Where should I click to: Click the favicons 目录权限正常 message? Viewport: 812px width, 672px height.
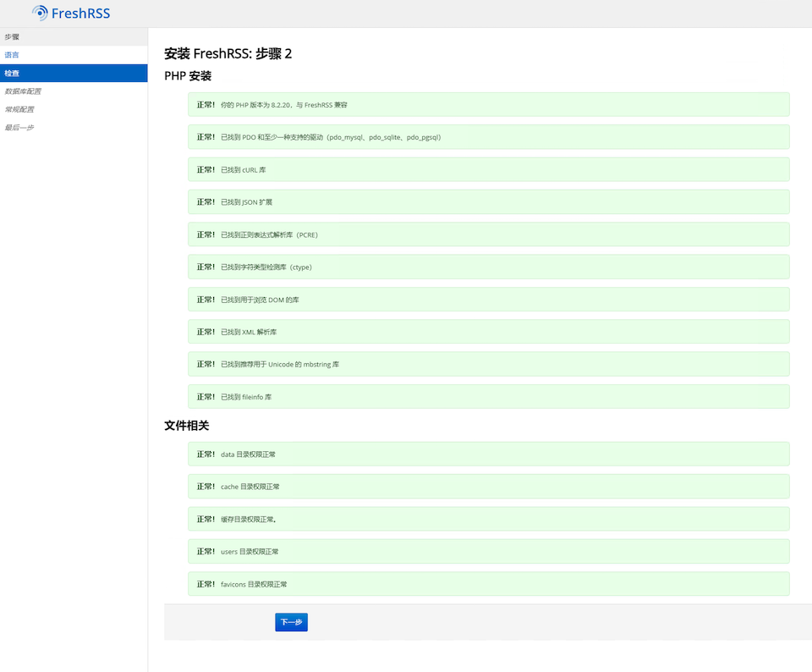click(x=488, y=584)
